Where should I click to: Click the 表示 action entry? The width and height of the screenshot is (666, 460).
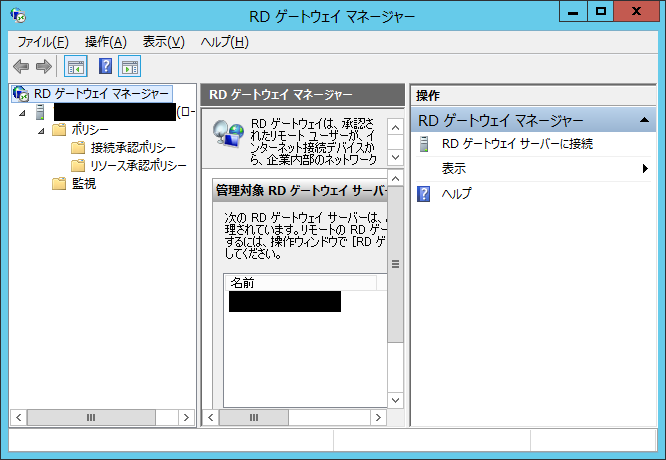pyautogui.click(x=454, y=169)
